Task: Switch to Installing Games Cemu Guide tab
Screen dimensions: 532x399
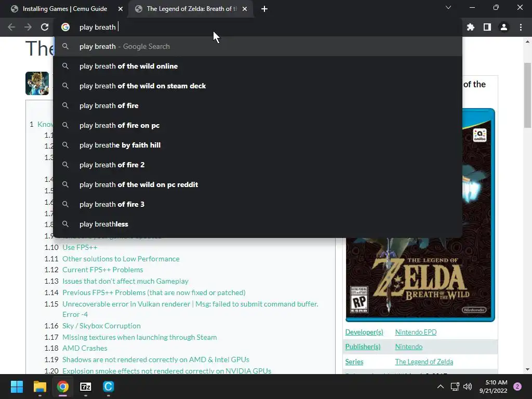Action: pyautogui.click(x=64, y=9)
